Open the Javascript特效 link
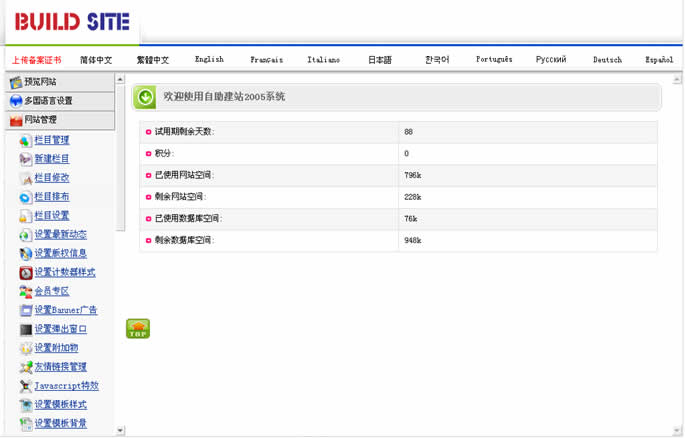The width and height of the screenshot is (685, 438). (66, 386)
